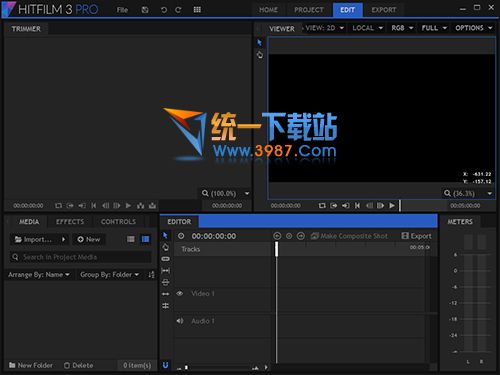Expand Arrange By: Name dropdown
500x375 pixels.
[39, 275]
